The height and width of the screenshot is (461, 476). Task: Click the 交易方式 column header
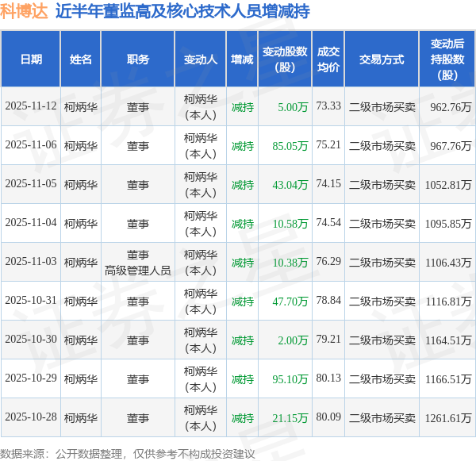[382, 60]
